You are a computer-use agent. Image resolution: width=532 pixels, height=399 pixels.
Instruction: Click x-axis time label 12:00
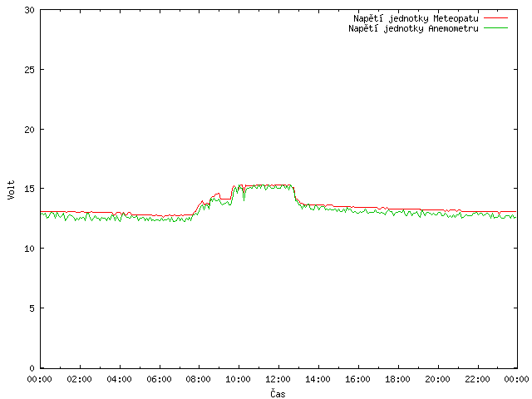point(278,379)
